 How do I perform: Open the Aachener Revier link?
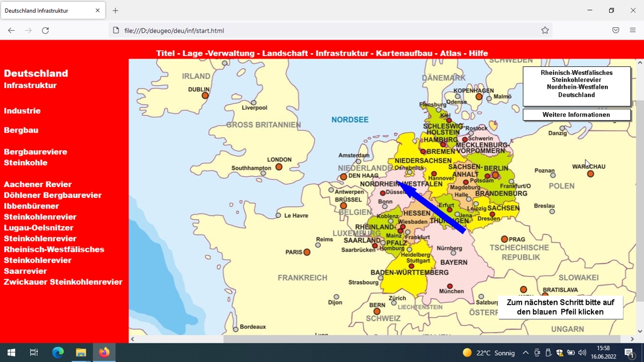click(38, 184)
